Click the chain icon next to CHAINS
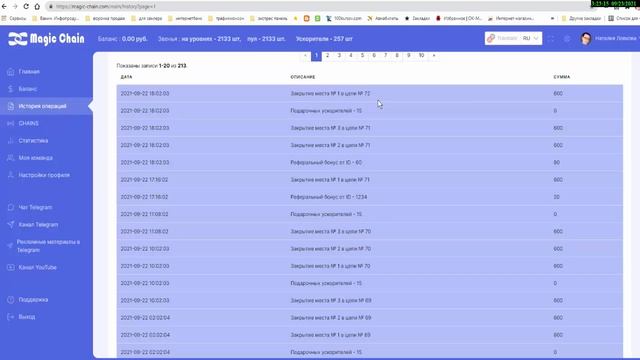The image size is (640, 360). [11, 123]
